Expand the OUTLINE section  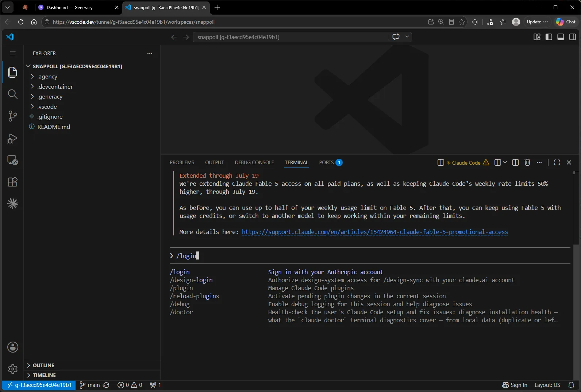(91, 365)
